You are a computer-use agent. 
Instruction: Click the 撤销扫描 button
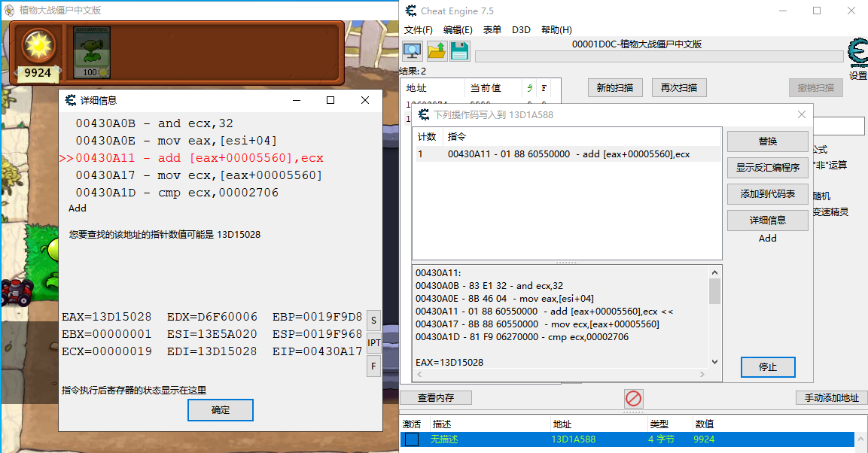(816, 87)
